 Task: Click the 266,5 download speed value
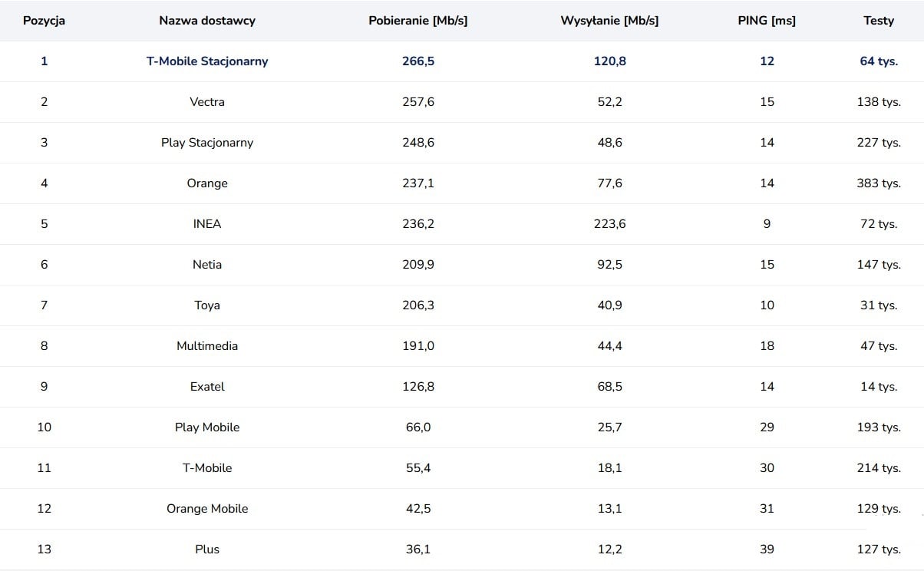(418, 61)
